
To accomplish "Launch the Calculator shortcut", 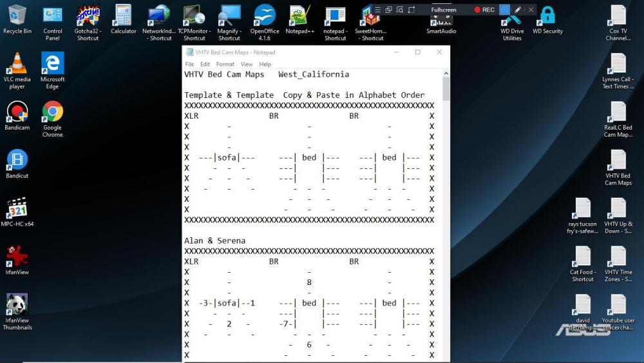I will coord(123,16).
